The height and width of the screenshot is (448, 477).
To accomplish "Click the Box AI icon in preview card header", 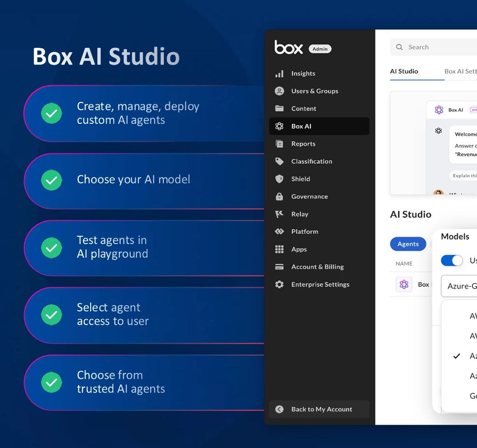I will [439, 110].
